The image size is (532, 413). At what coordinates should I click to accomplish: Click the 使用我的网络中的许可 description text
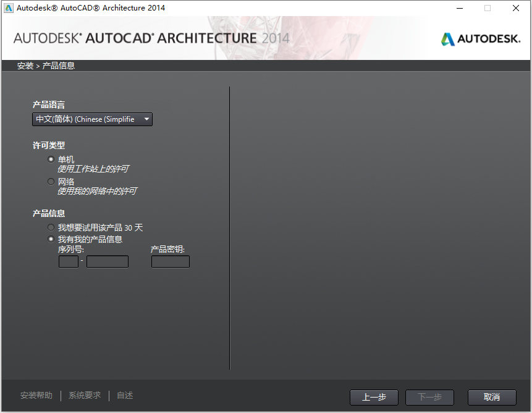point(97,192)
